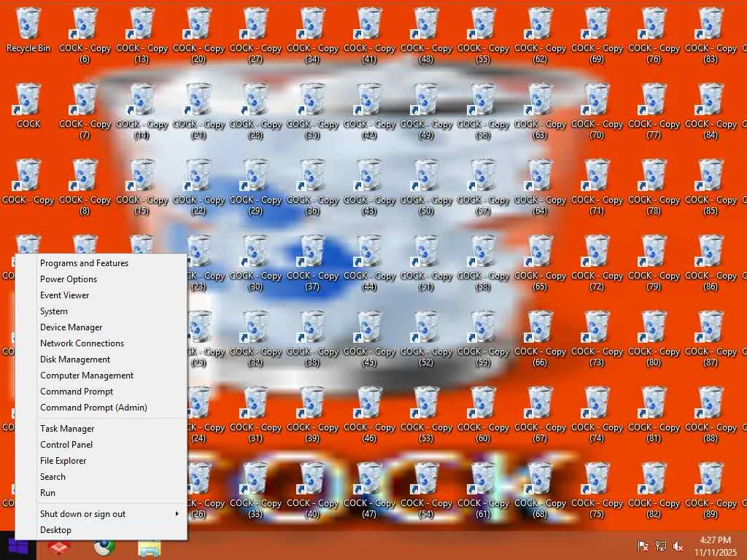
Task: Open the clock showing 4:27 PM
Action: 715,546
